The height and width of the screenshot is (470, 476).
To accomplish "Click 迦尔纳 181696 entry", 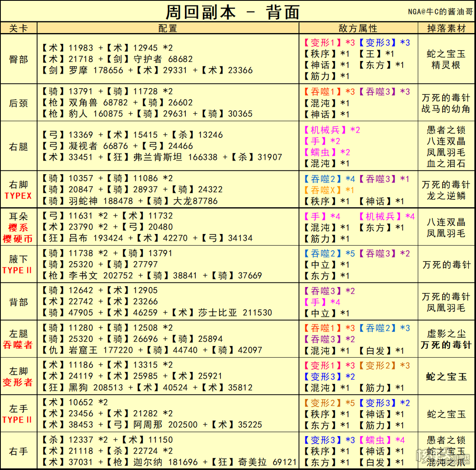I will [x=166, y=462].
